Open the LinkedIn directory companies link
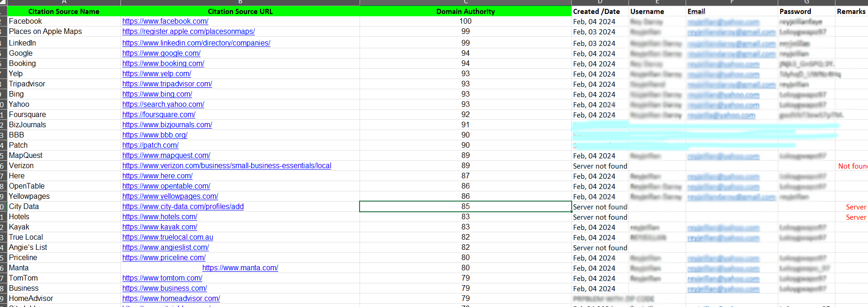The width and height of the screenshot is (868, 307). (x=196, y=43)
